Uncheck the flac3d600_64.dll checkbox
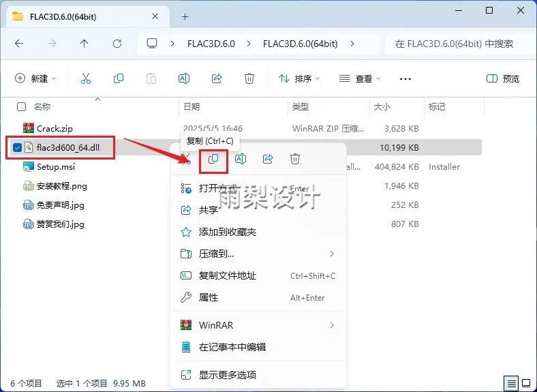This screenshot has height=392, width=537. [17, 147]
